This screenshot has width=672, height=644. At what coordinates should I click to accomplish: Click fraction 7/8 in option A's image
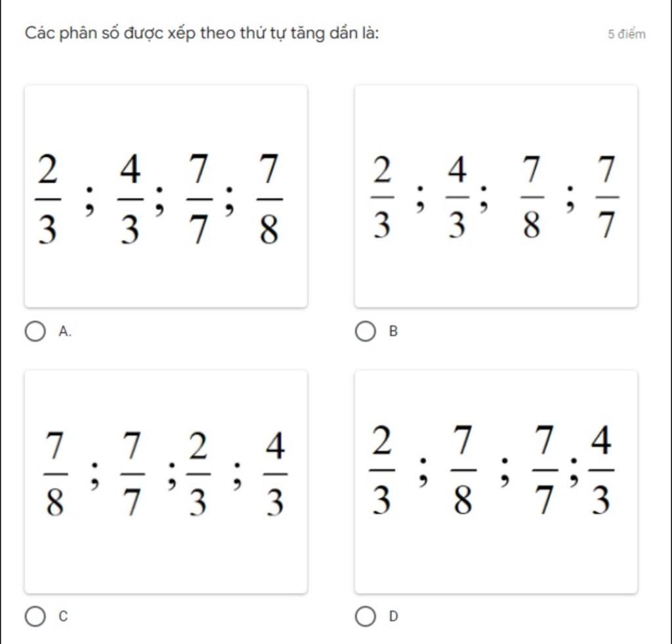coord(269,199)
